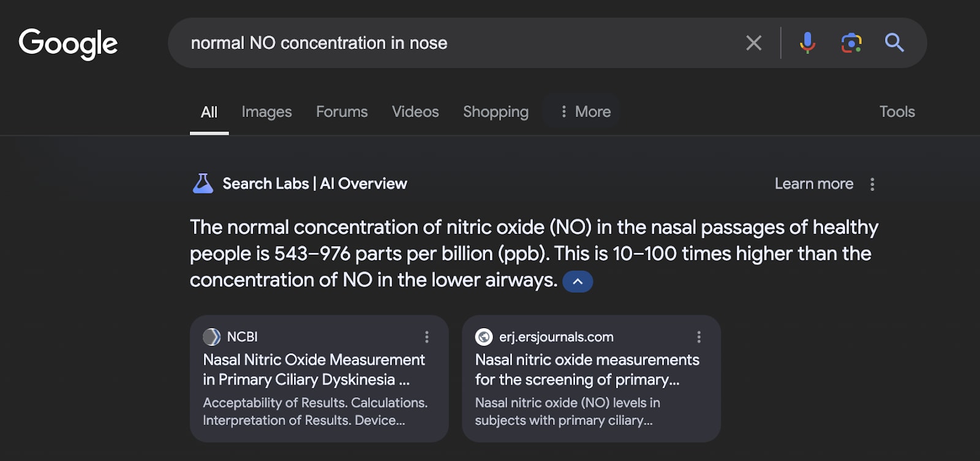980x461 pixels.
Task: Collapse the AI Overview answer chevron
Action: pyautogui.click(x=578, y=282)
